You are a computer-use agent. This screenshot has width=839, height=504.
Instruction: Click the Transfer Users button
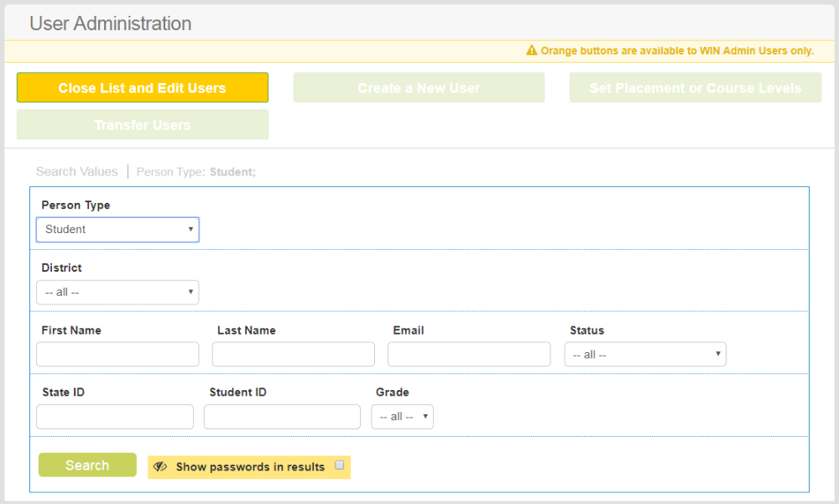tap(142, 124)
